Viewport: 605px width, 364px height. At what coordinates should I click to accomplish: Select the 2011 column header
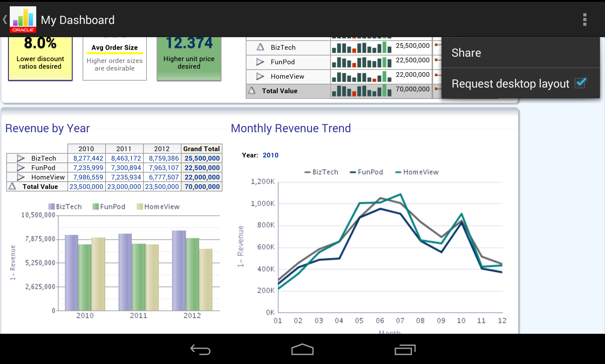click(124, 149)
